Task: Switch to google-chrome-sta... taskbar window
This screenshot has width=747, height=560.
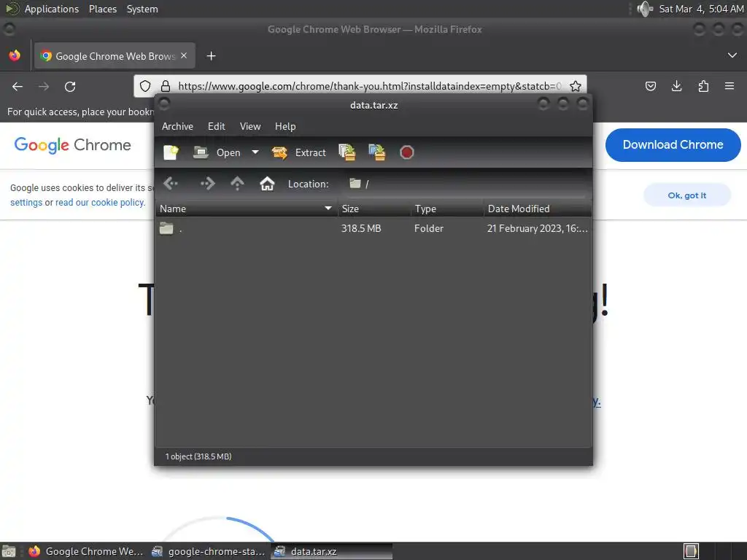Action: [208, 551]
